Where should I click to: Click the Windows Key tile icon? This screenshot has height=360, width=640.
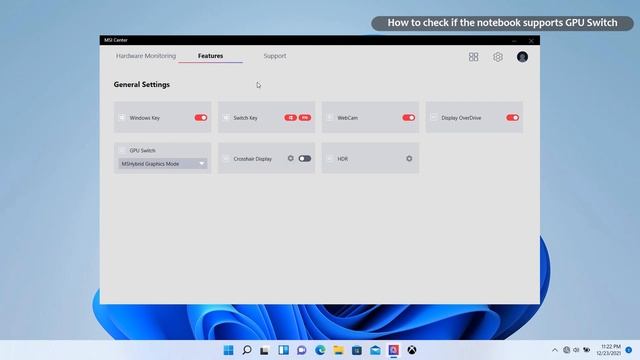122,118
